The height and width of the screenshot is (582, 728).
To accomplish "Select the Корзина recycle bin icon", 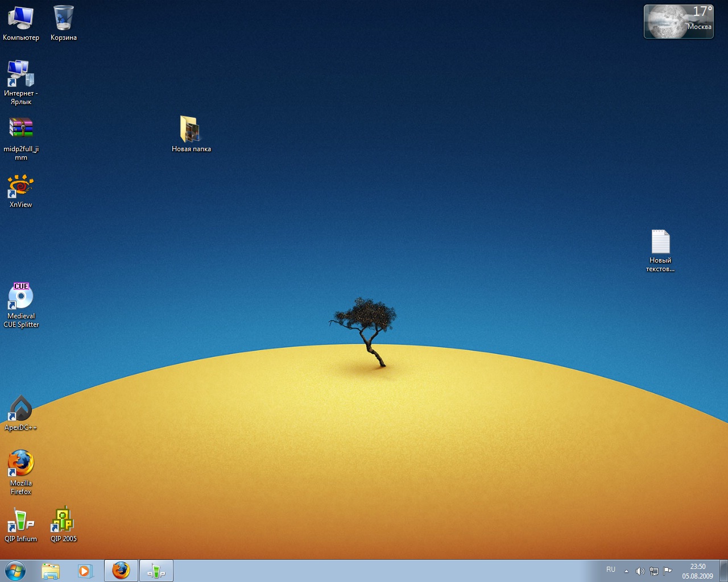I will coord(64,23).
